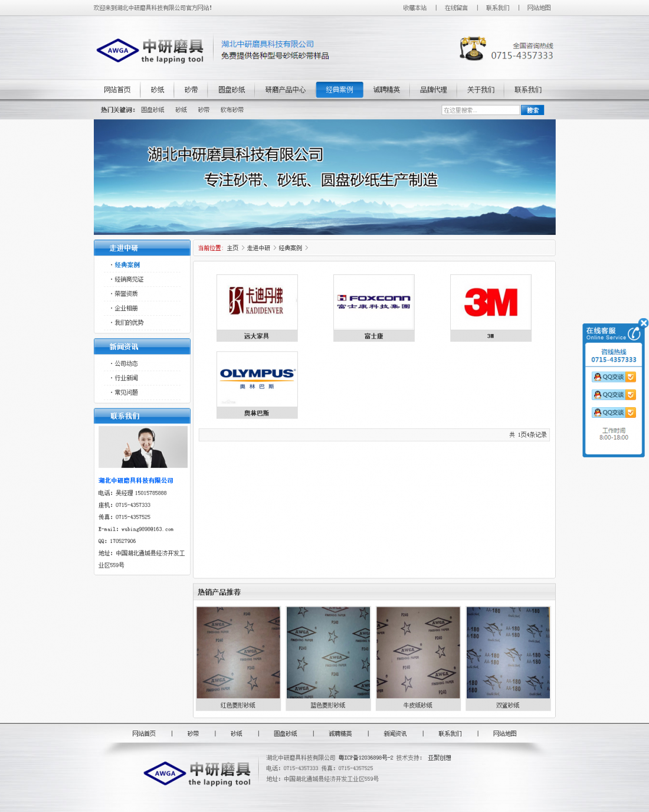This screenshot has height=812, width=649.
Task: Open the 牛皮纸砂纸 product image
Action: point(418,653)
